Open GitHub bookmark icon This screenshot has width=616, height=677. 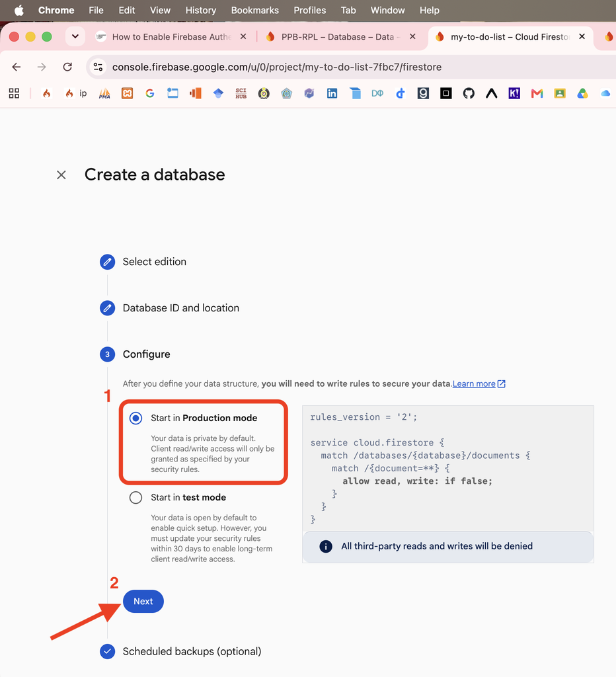[x=469, y=93]
